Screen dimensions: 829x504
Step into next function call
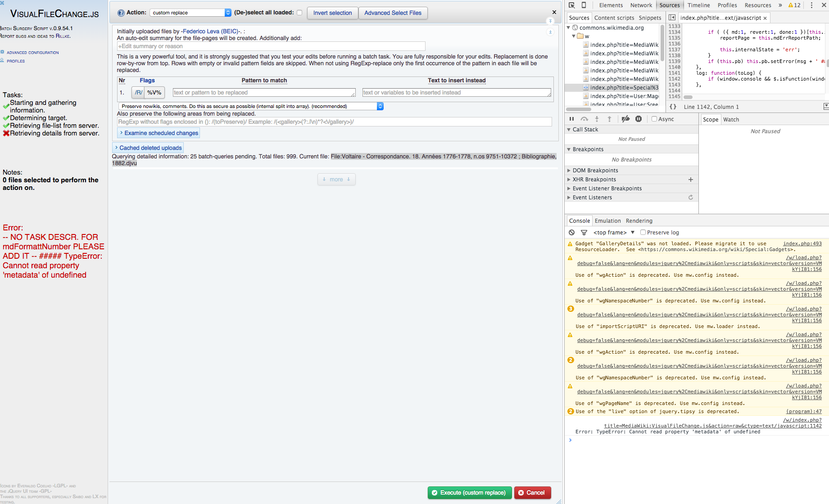click(x=597, y=119)
